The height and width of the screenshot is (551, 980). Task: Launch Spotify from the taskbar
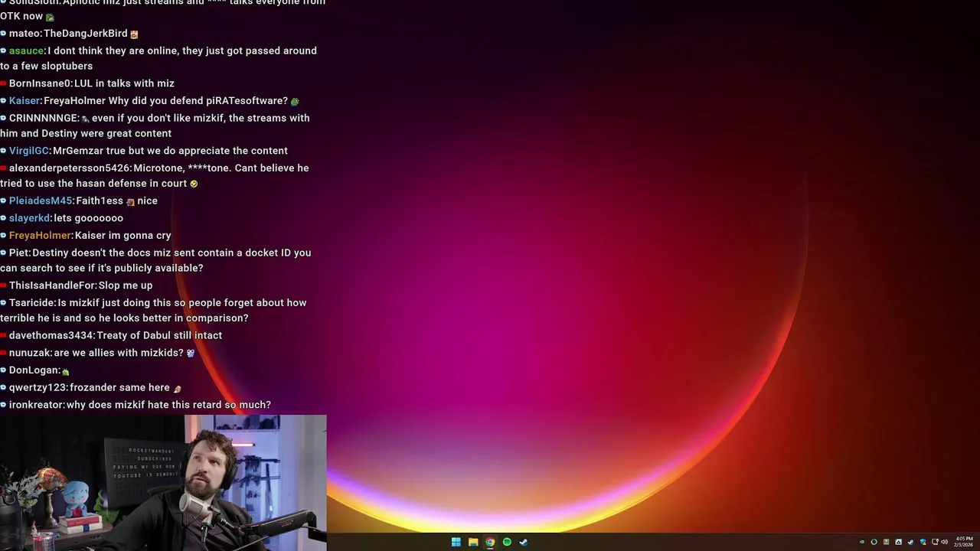[x=507, y=542]
